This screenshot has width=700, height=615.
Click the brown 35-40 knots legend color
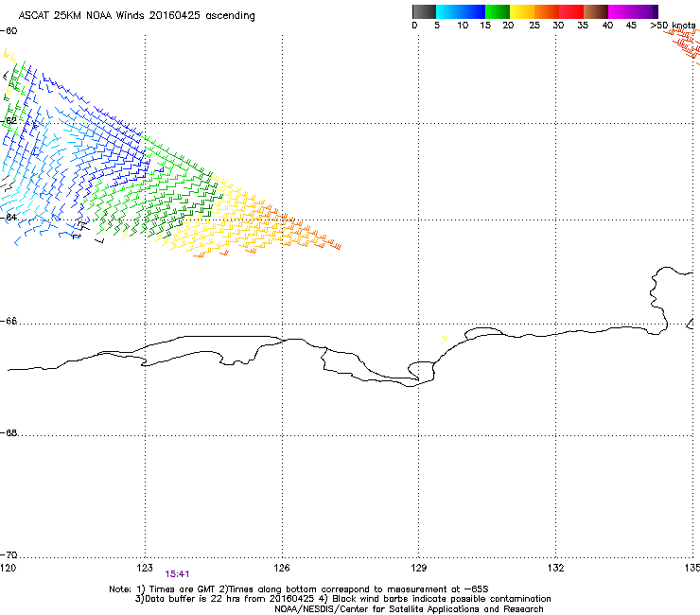point(596,11)
